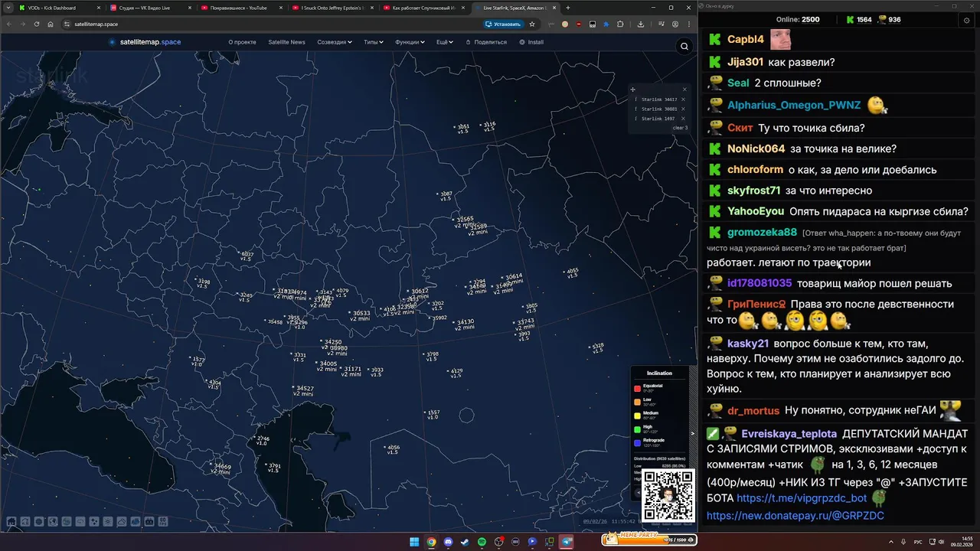Click the 'Поделиться' share button
Screen dimensions: 980x551
(486, 42)
